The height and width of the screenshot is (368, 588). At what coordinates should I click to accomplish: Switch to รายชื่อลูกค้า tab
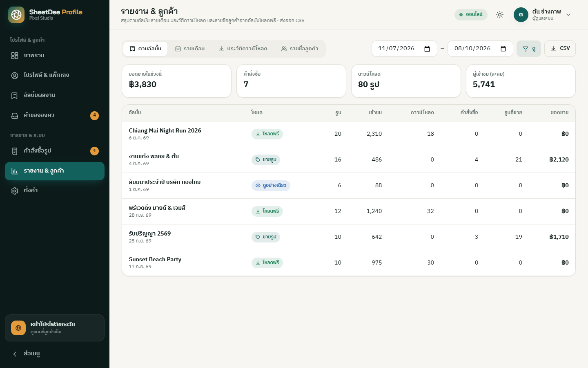pyautogui.click(x=300, y=49)
